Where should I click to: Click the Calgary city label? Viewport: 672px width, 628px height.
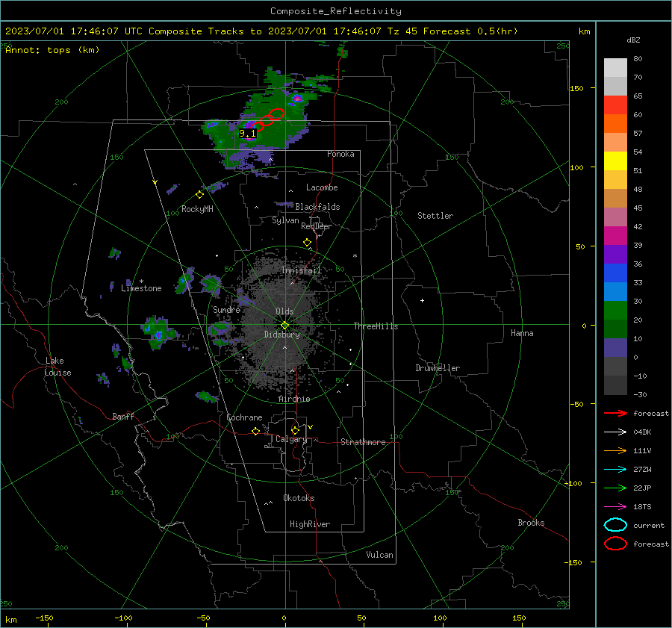291,439
